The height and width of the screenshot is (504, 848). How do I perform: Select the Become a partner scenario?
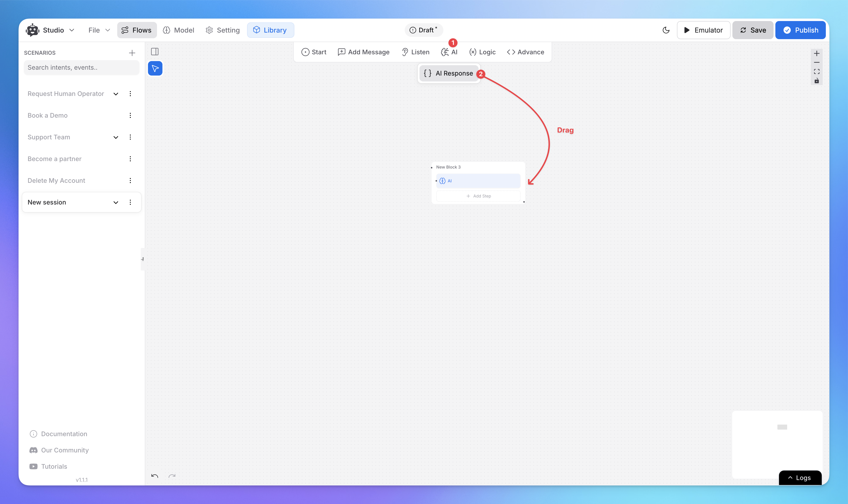click(54, 159)
